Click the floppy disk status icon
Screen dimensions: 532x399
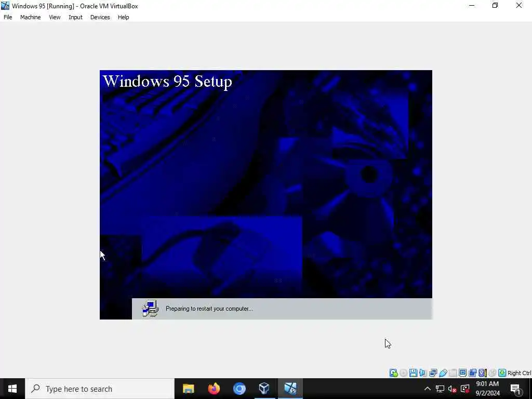tap(413, 373)
